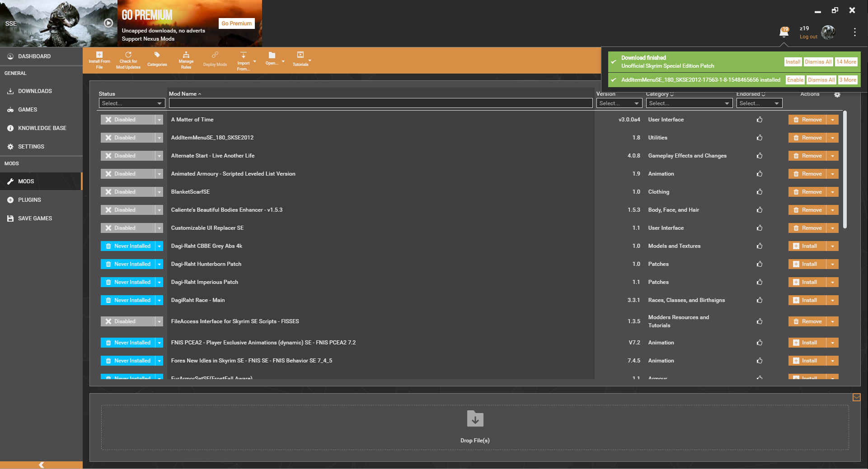Click the Log out link
Viewport: 868px width, 469px height.
(x=808, y=37)
